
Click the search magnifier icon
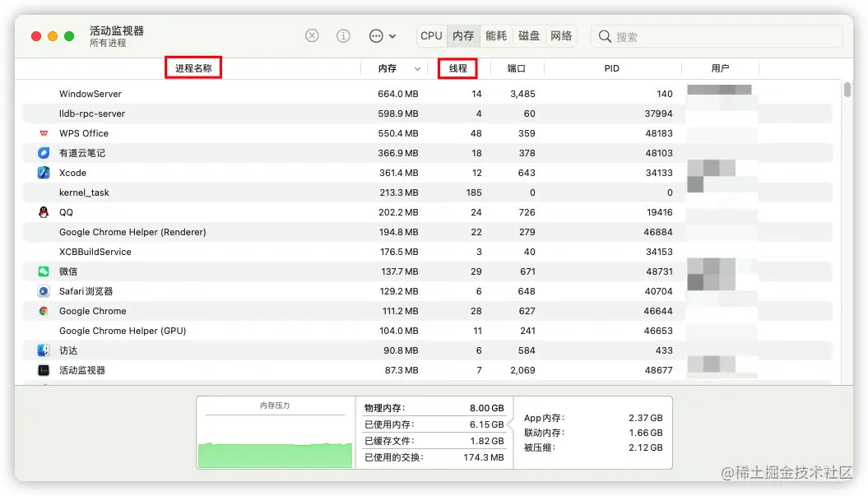pos(605,36)
